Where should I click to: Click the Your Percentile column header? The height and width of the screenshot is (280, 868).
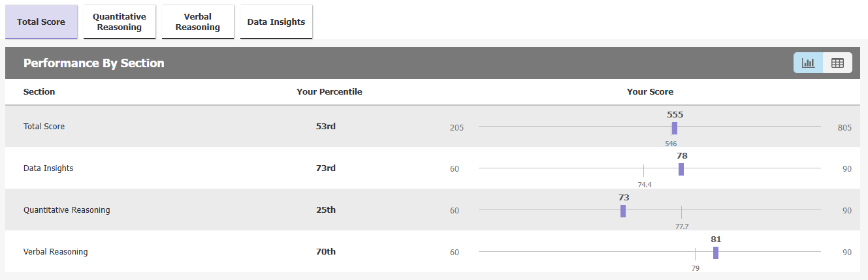(329, 92)
